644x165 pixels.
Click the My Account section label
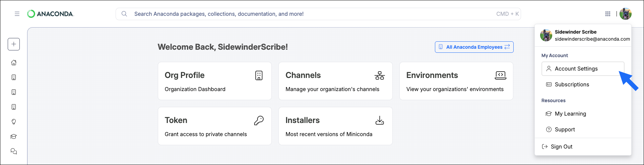tap(555, 55)
